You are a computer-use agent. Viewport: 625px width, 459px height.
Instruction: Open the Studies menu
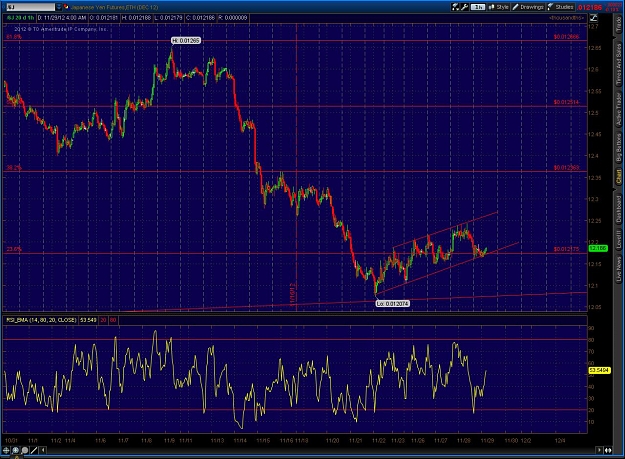coord(561,7)
